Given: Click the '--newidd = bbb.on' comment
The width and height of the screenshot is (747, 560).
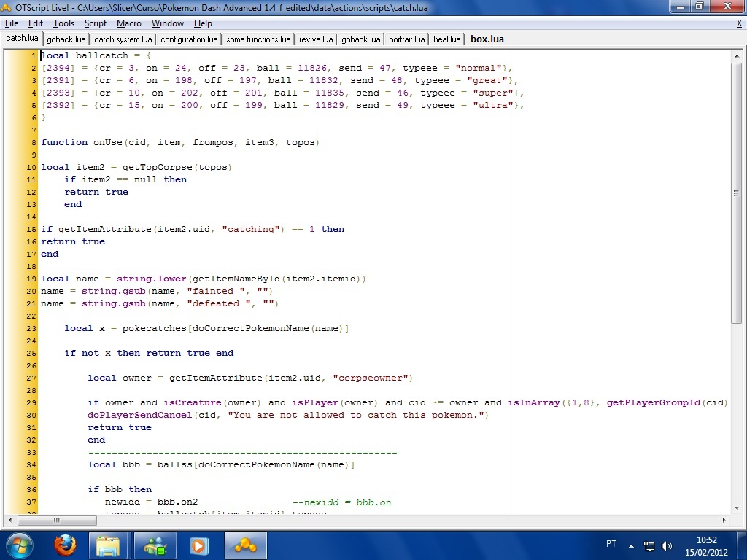Looking at the screenshot, I should (x=341, y=502).
